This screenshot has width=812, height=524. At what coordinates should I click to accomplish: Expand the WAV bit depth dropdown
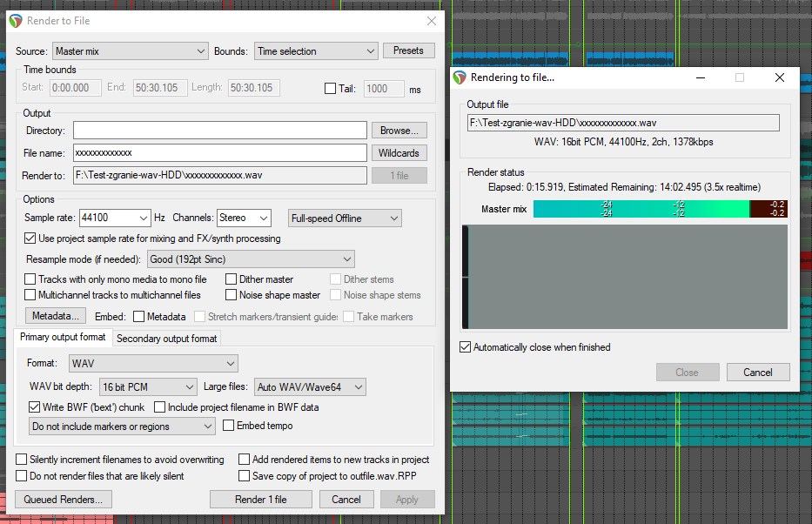click(x=148, y=386)
